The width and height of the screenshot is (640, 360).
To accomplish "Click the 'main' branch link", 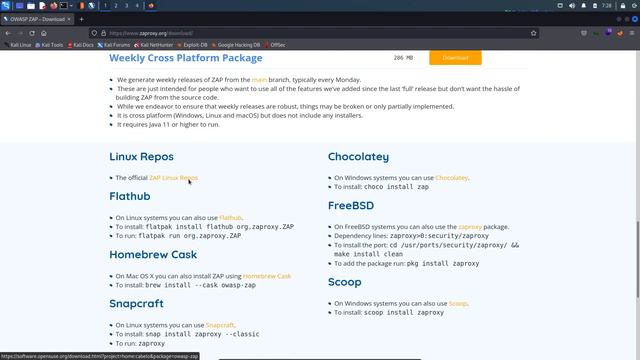I will click(x=259, y=80).
